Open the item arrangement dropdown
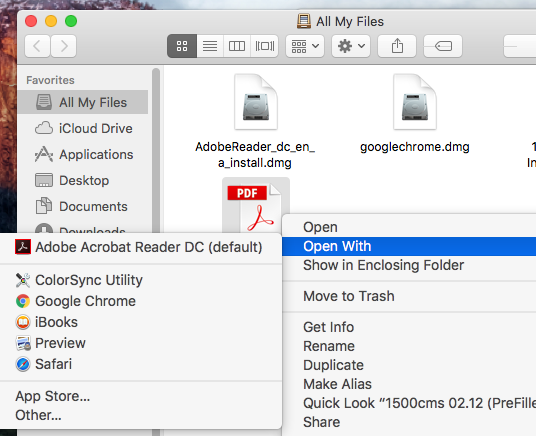The height and width of the screenshot is (436, 536). point(305,46)
